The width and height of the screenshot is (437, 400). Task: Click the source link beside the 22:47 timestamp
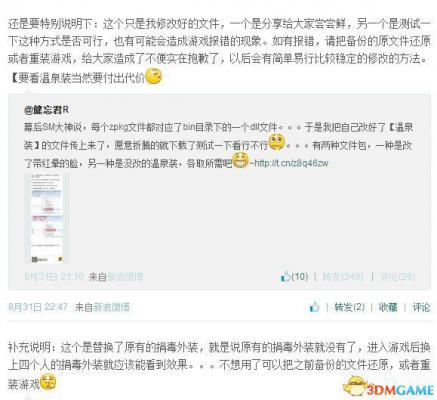point(111,307)
